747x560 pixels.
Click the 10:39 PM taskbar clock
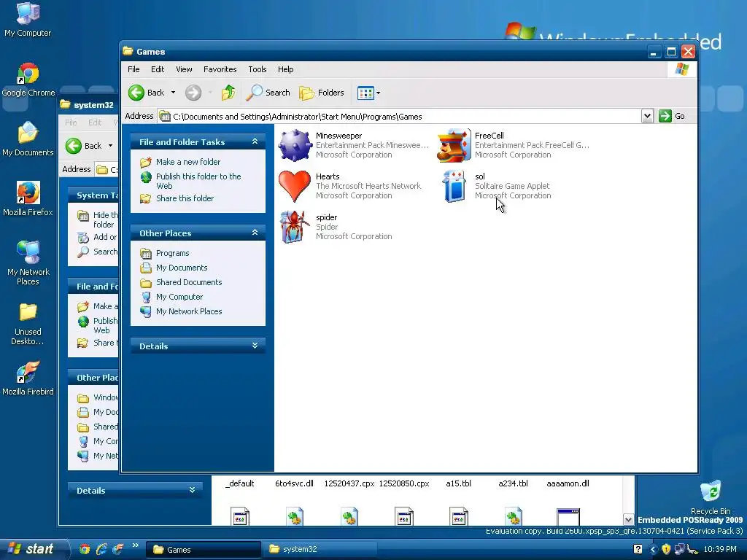click(x=720, y=550)
